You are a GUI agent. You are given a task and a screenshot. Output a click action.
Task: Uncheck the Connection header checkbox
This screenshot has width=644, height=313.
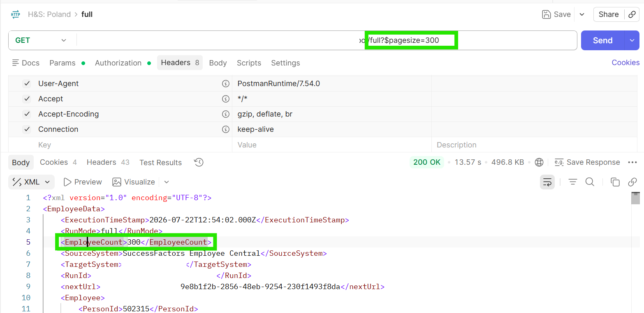tap(27, 129)
